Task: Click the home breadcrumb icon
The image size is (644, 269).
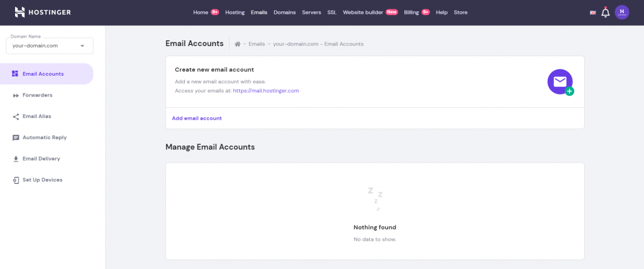Action: click(x=238, y=44)
